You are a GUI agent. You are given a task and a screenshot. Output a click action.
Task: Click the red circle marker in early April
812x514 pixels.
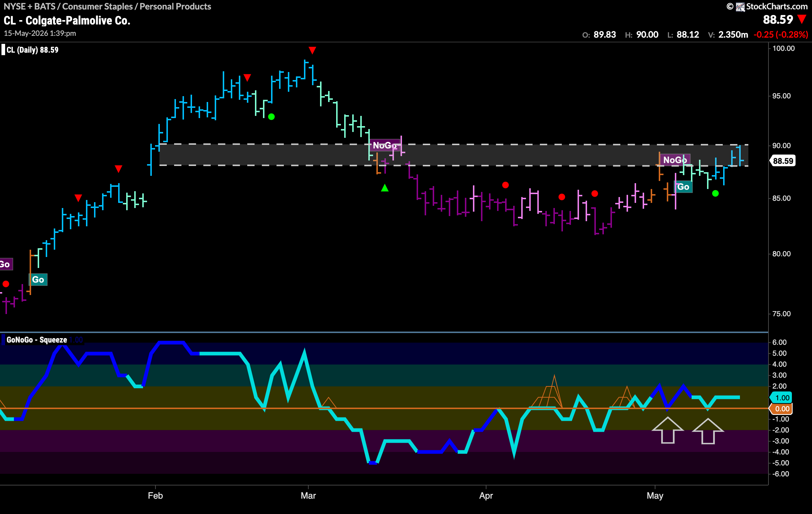[x=505, y=185]
